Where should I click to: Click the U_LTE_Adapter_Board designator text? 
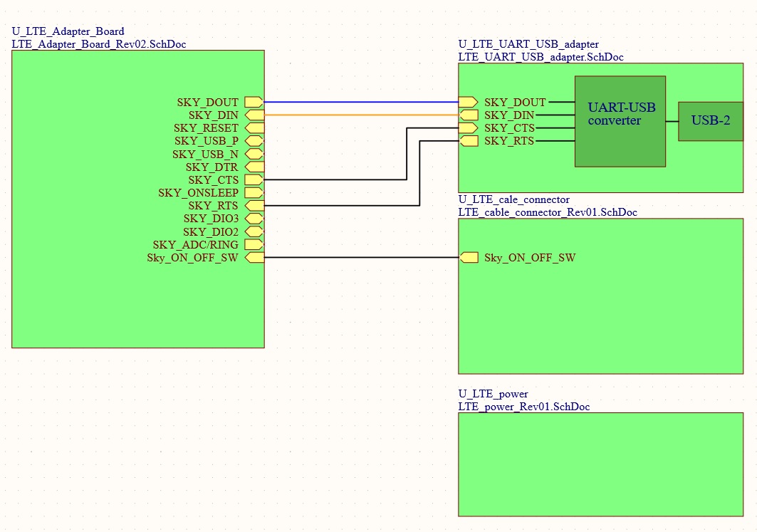[68, 31]
